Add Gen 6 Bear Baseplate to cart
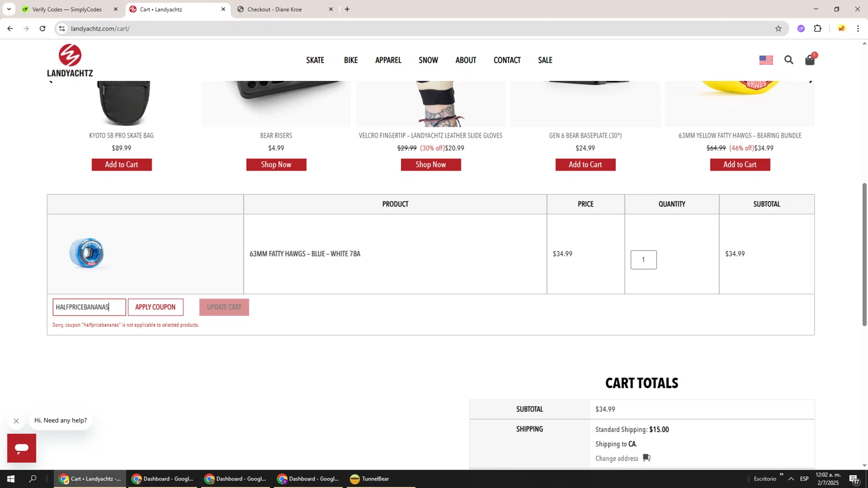 585,165
